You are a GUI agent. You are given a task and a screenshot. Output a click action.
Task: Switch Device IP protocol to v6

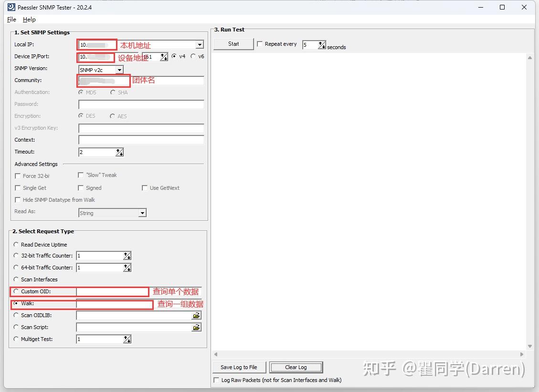(193, 56)
